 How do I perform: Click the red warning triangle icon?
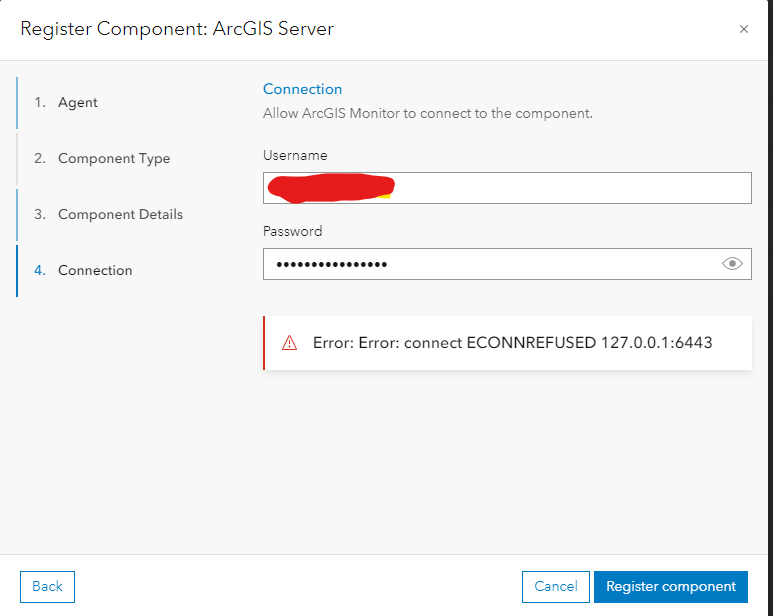pyautogui.click(x=290, y=343)
